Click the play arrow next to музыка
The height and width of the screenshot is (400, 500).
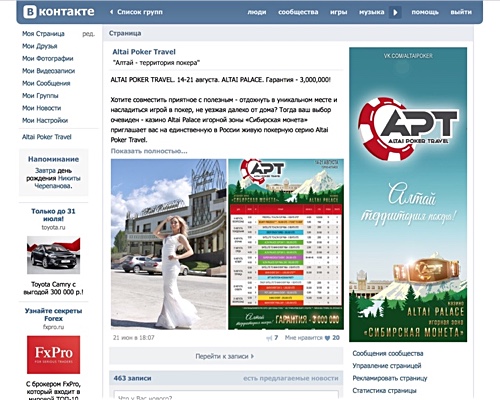(395, 12)
